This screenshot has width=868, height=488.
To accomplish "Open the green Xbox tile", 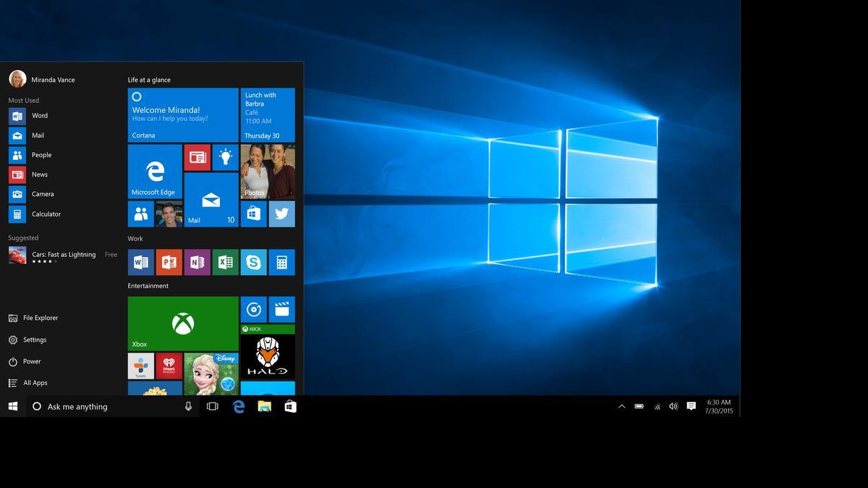I will pyautogui.click(x=183, y=324).
